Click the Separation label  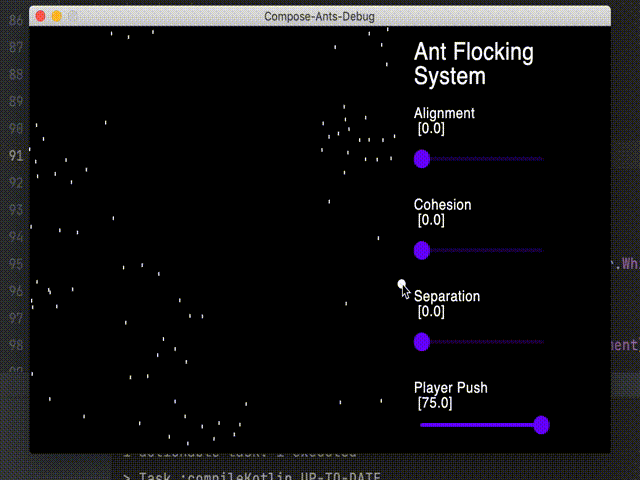pos(447,296)
